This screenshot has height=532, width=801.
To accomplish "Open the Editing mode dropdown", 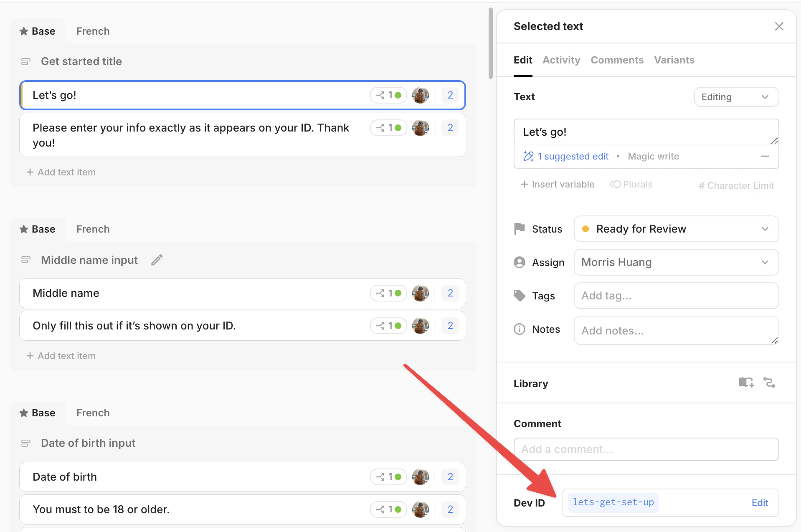I will [x=736, y=97].
